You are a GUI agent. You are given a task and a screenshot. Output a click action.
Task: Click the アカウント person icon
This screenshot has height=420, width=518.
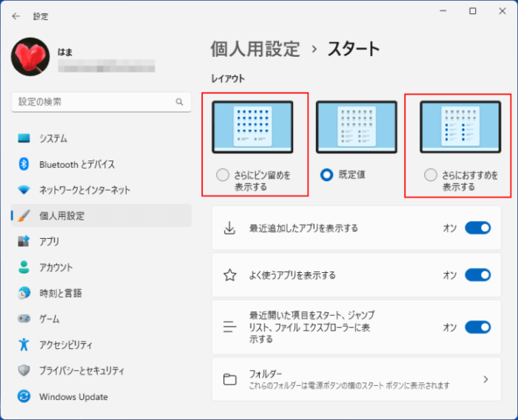24,267
